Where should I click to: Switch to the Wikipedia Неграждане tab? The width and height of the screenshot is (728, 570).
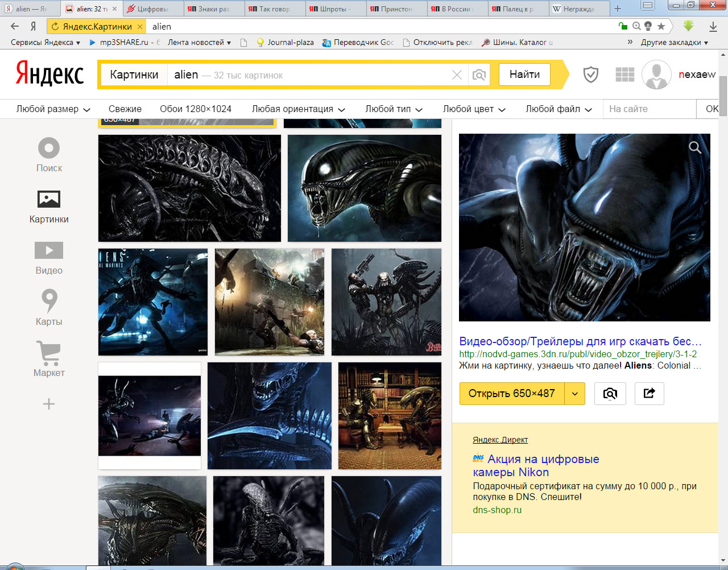[577, 9]
